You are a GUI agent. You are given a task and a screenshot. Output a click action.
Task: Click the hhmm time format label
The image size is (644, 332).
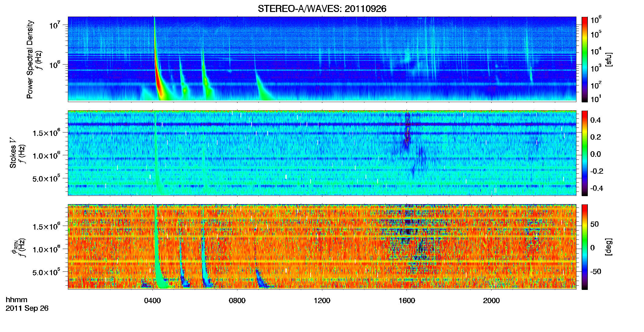(17, 300)
